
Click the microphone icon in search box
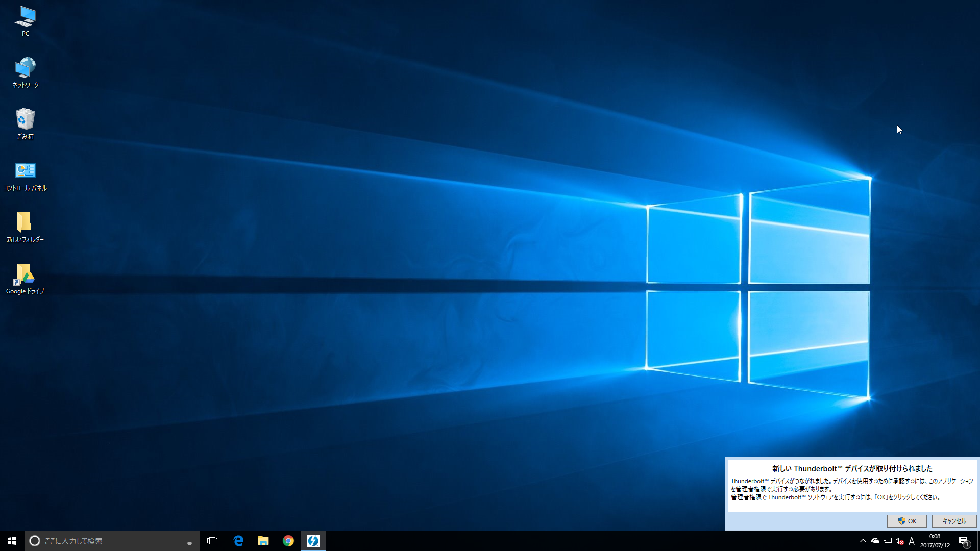tap(189, 541)
